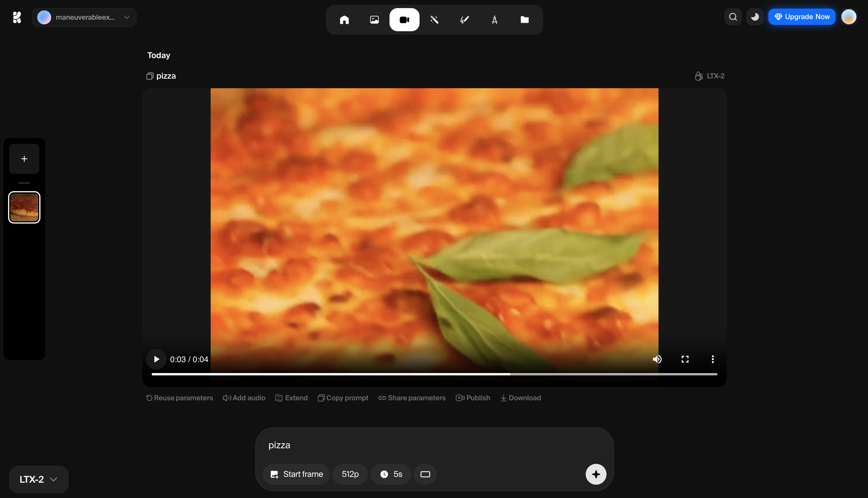Toggle dark mode moon icon
This screenshot has height=498, width=868.
click(x=754, y=17)
